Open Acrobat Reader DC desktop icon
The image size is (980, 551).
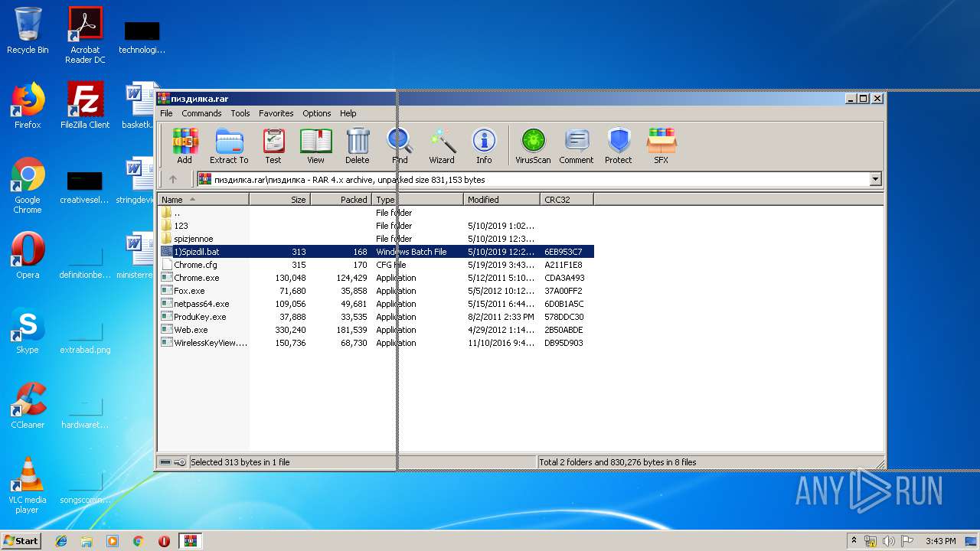pos(85,35)
